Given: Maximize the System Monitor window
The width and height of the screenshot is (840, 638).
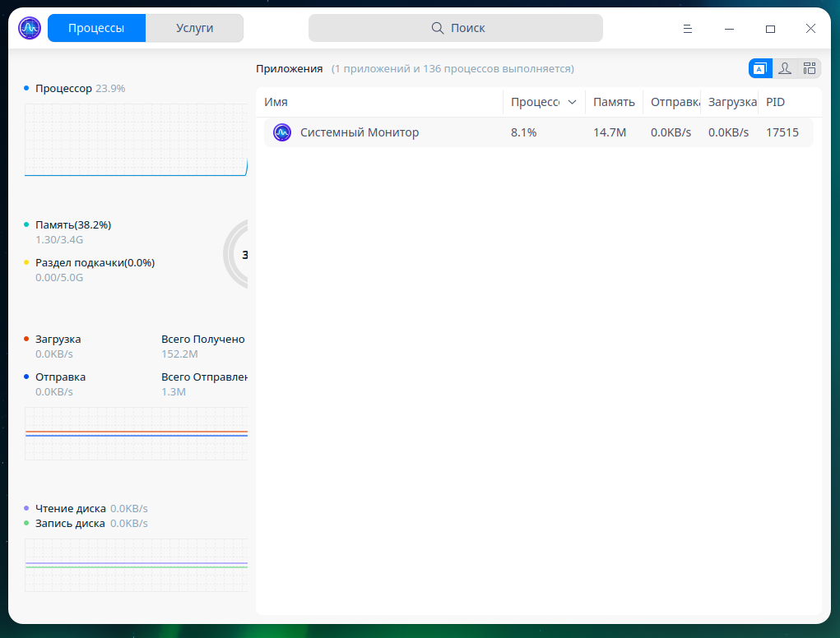Looking at the screenshot, I should point(770,29).
